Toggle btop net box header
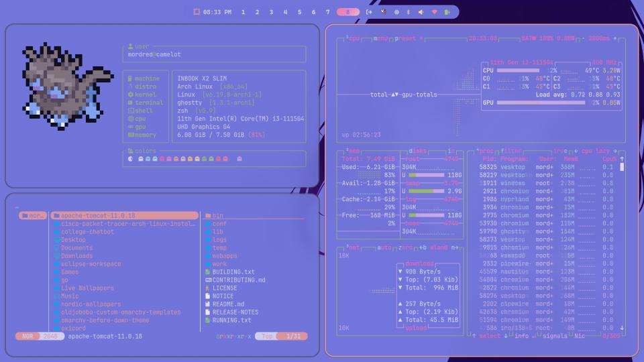This screenshot has width=644, height=362. (354, 247)
